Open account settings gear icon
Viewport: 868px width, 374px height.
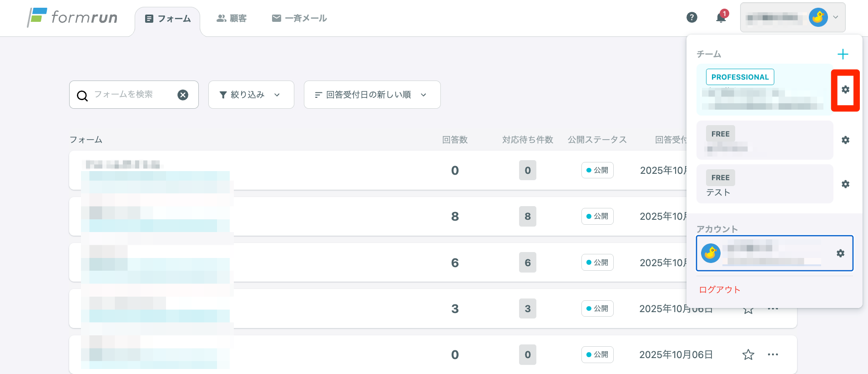coord(840,253)
